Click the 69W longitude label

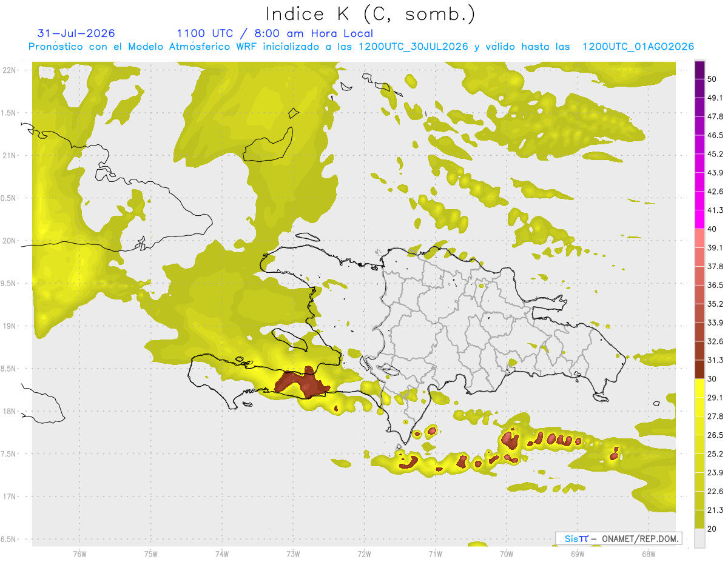point(577,554)
